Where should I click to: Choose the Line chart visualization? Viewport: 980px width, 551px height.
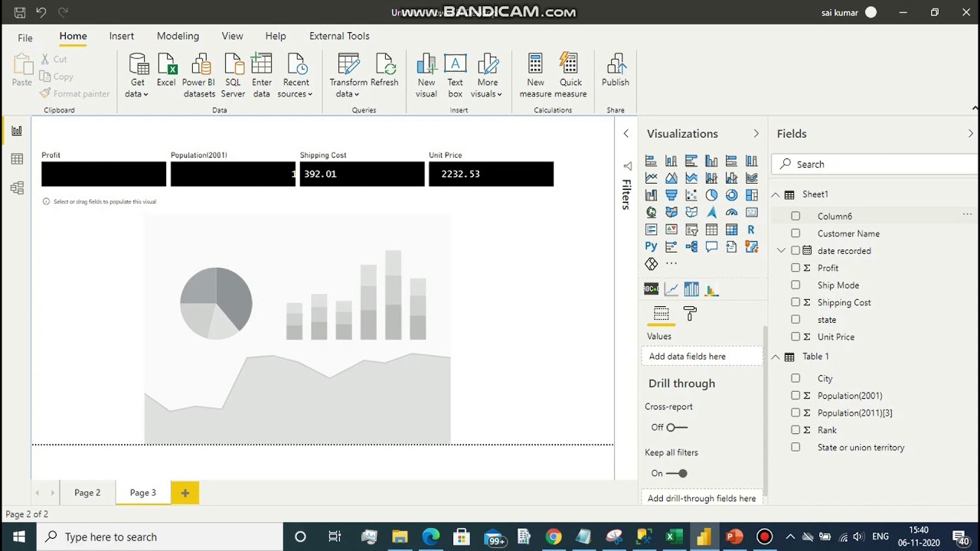coord(652,178)
